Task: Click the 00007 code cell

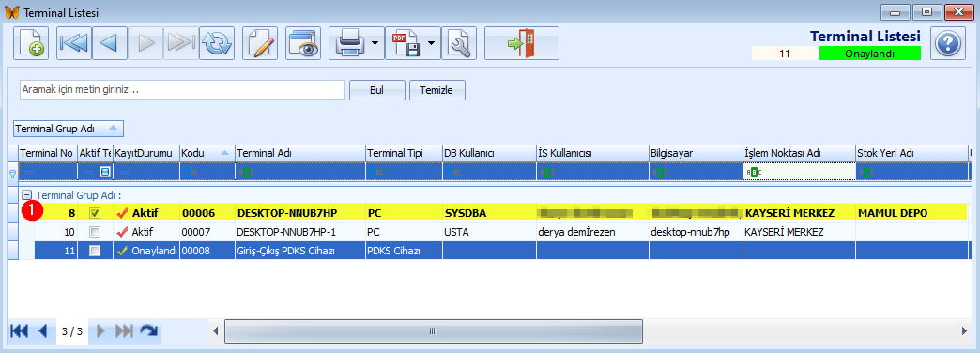Action: [207, 232]
